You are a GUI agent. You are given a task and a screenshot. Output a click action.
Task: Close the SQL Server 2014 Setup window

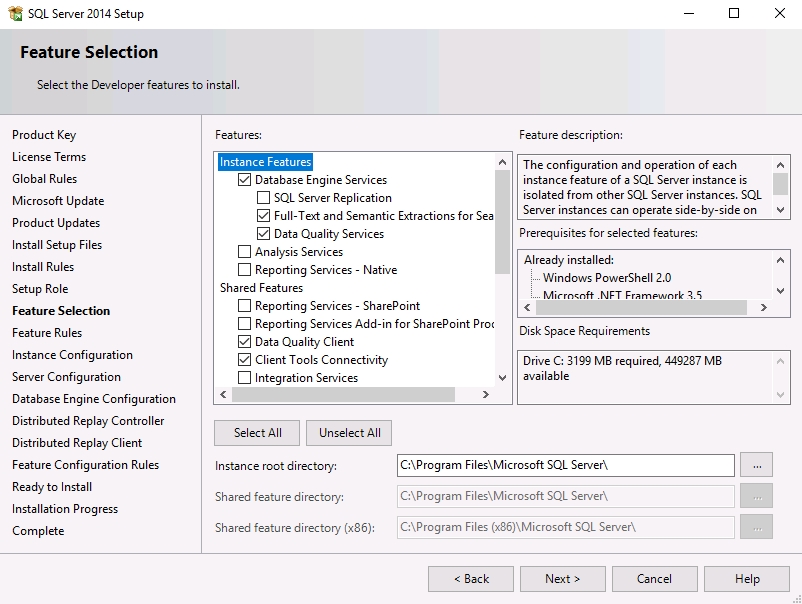pyautogui.click(x=779, y=13)
